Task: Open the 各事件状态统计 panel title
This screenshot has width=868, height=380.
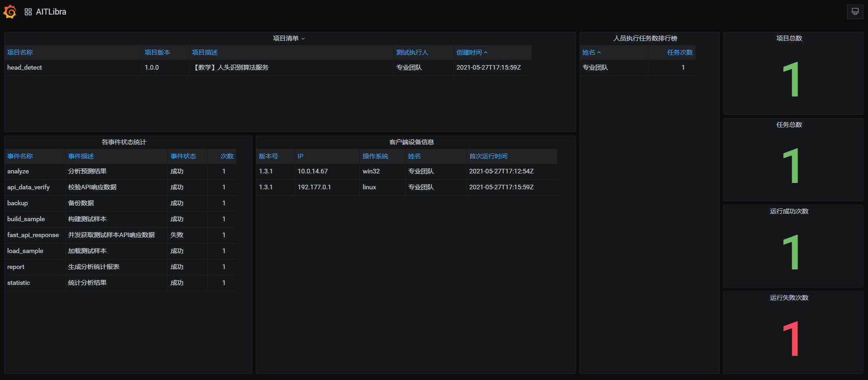Action: click(124, 142)
